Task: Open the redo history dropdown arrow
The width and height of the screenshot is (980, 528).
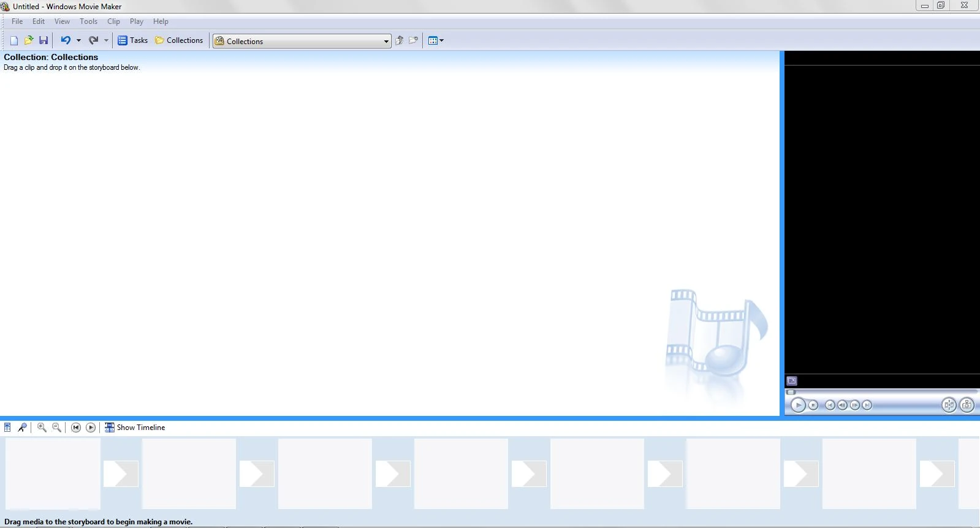Action: click(106, 40)
